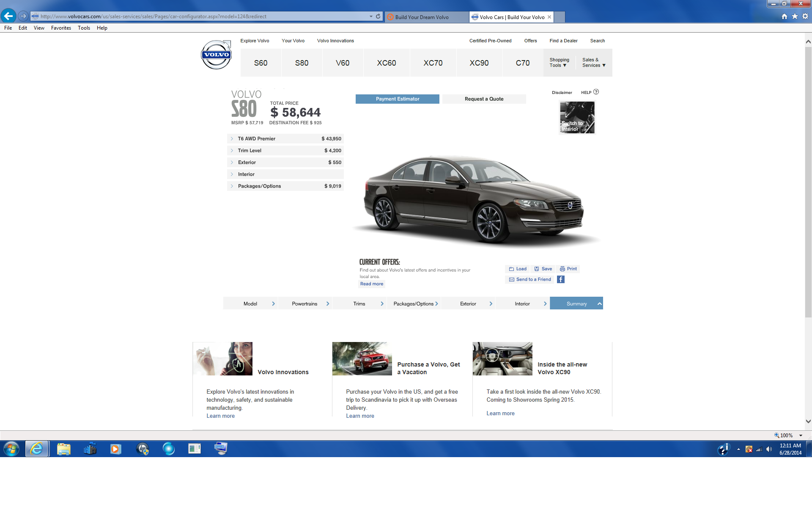Go to the Interior step
The image size is (812, 513).
pyautogui.click(x=523, y=303)
